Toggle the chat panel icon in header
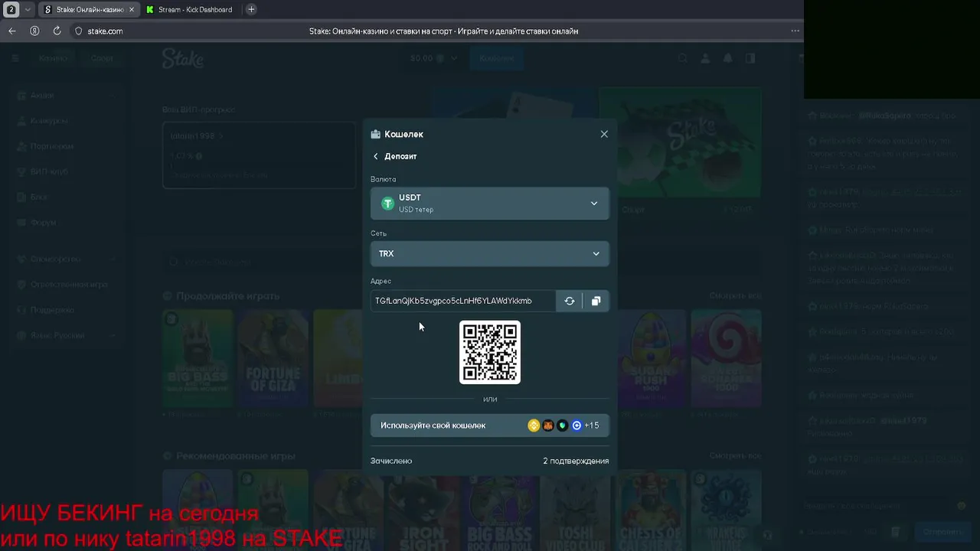The image size is (980, 551). click(x=750, y=58)
